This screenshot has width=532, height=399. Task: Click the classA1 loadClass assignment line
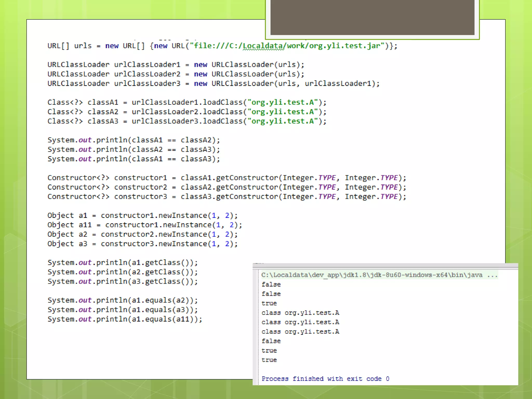pos(187,102)
